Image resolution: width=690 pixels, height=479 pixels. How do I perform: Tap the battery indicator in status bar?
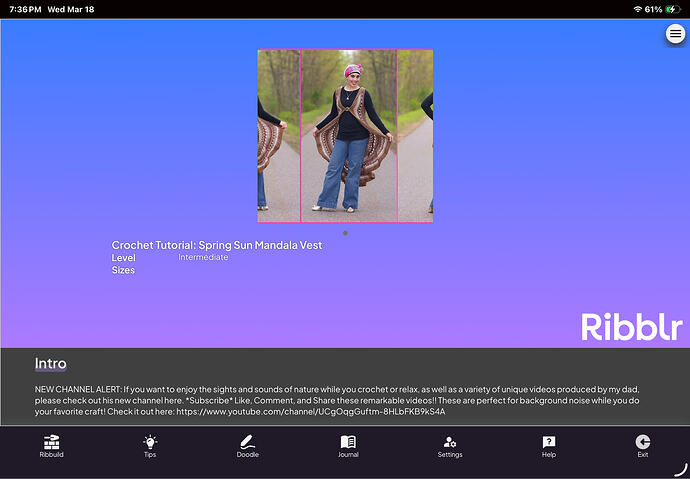(x=674, y=9)
